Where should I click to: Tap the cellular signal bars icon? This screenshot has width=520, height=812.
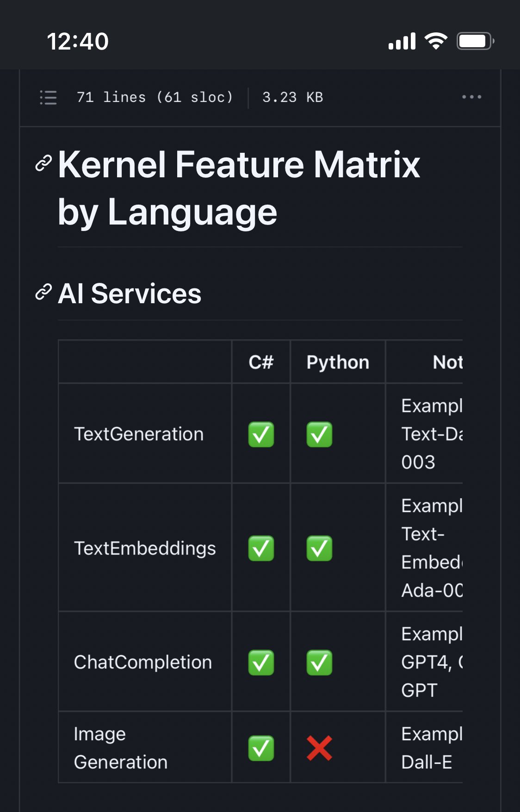tap(402, 41)
